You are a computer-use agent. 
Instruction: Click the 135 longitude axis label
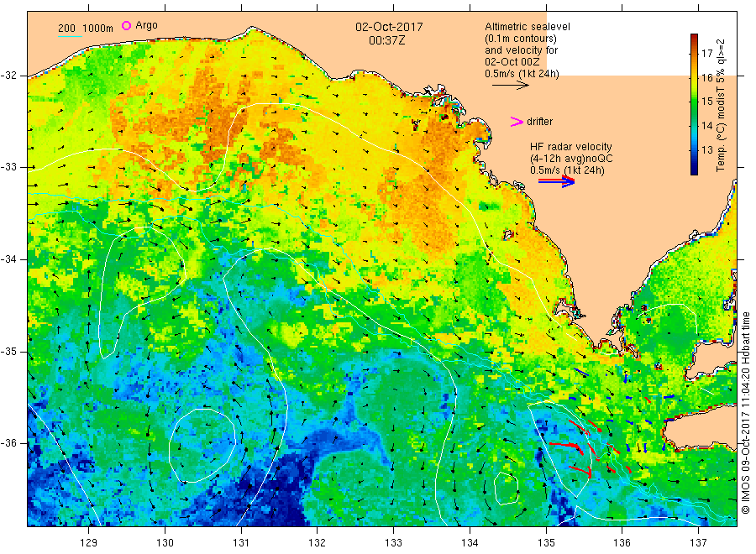coord(546,543)
